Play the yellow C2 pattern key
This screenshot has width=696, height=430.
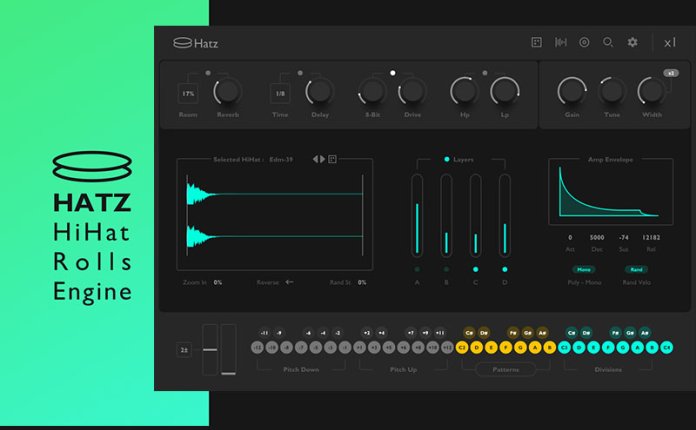pos(462,347)
